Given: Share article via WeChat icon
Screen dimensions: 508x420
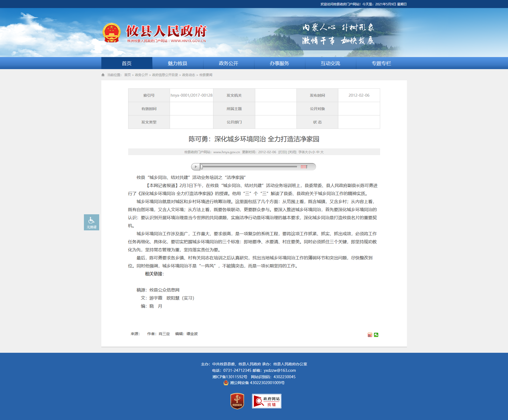Looking at the screenshot, I should tap(376, 335).
